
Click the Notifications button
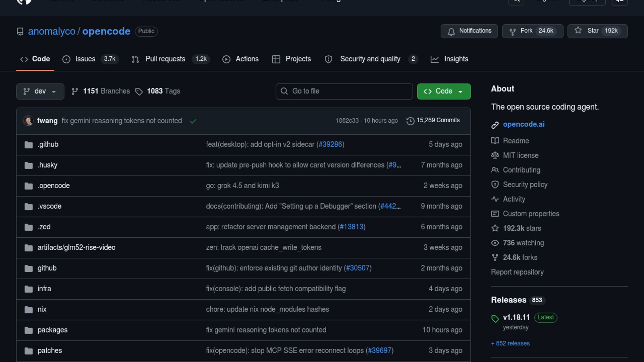pos(469,31)
